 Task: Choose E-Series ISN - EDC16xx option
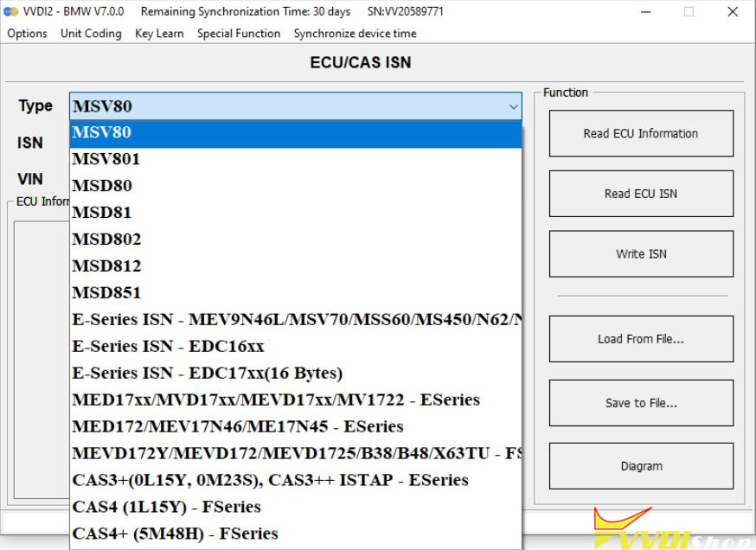296,346
